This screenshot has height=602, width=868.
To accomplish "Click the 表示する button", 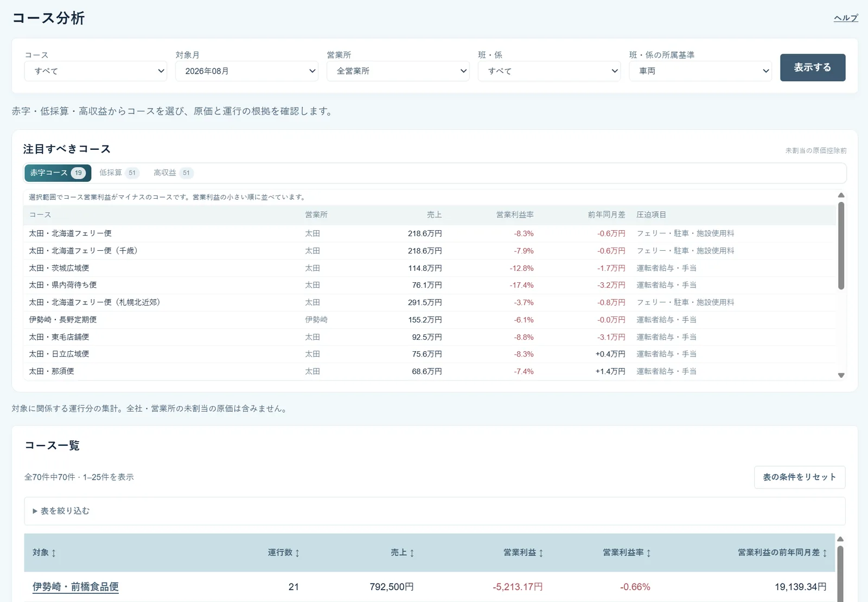I will pyautogui.click(x=813, y=67).
